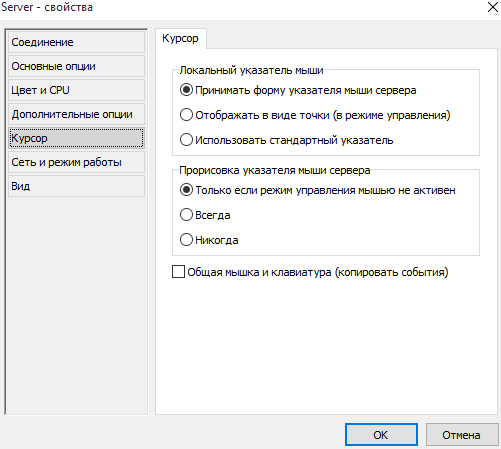Enable Общая мышка и клавиатура checkbox

(179, 272)
